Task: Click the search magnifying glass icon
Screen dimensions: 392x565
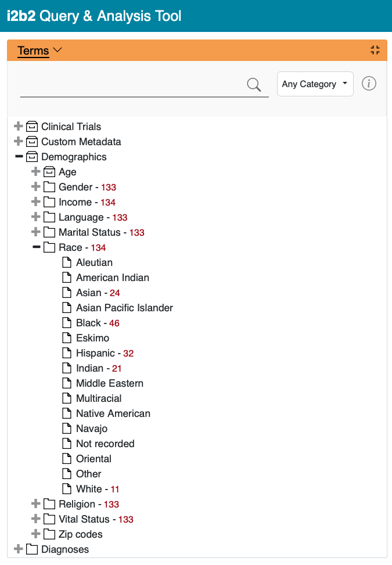Action: click(254, 85)
